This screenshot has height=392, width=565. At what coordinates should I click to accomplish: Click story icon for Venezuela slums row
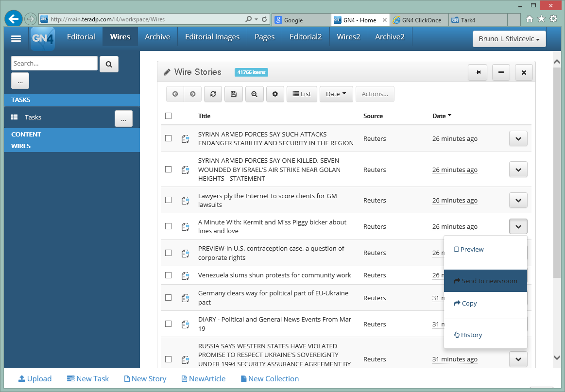(186, 275)
